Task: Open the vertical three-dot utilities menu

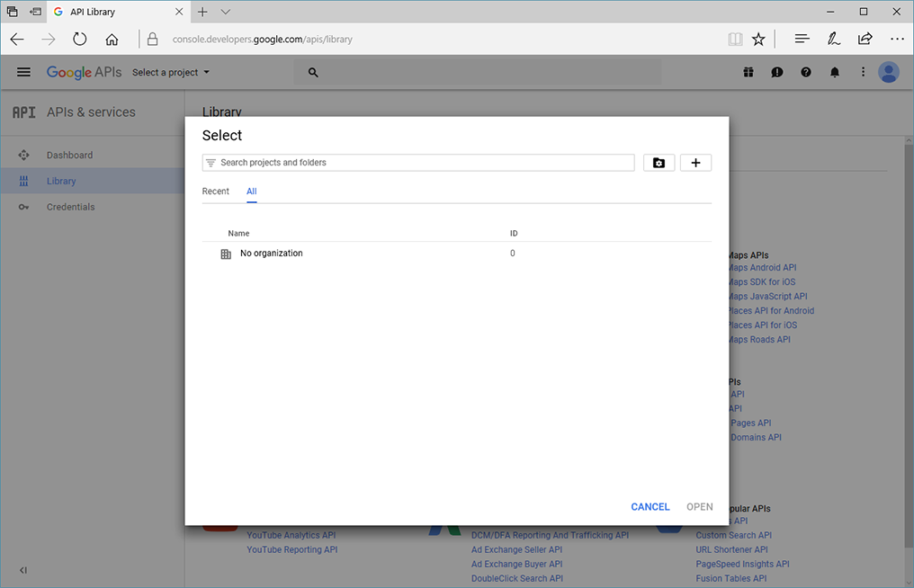Action: (864, 72)
